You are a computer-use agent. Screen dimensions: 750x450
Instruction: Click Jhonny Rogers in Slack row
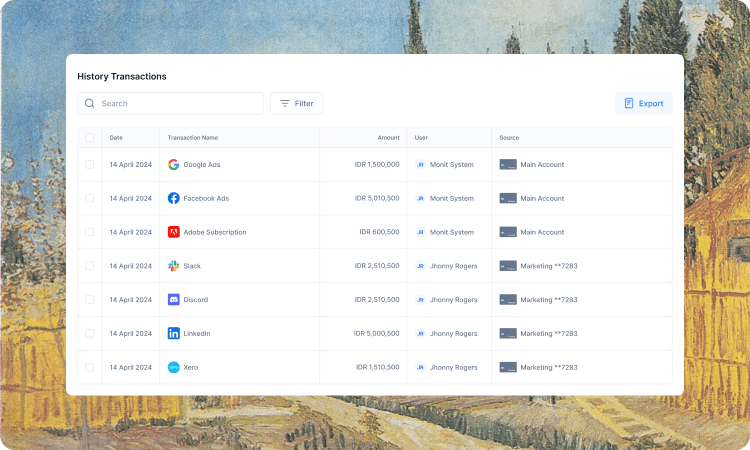tap(453, 266)
